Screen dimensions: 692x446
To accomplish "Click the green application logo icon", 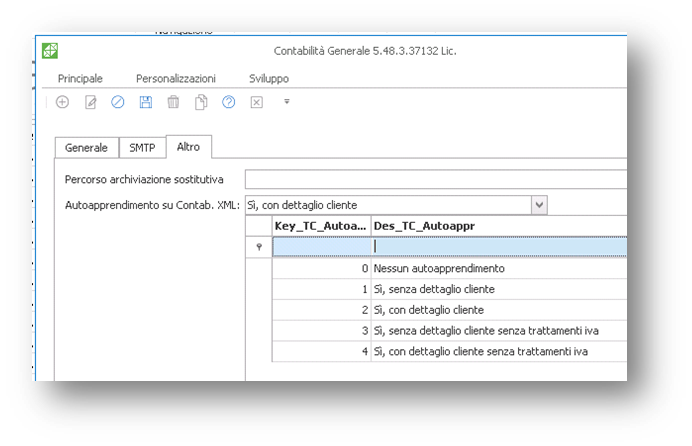I will point(50,51).
